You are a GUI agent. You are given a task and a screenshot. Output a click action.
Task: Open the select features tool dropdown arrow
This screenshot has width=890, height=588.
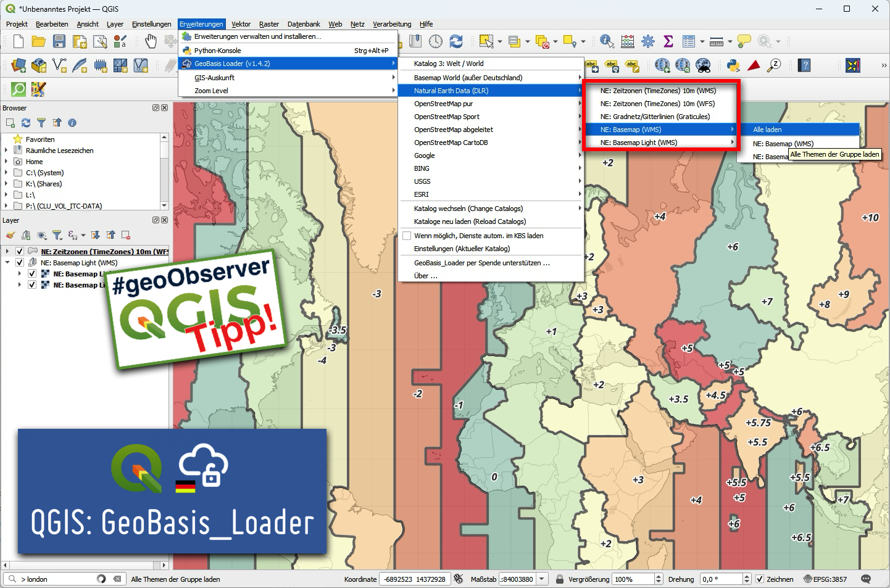coord(500,41)
